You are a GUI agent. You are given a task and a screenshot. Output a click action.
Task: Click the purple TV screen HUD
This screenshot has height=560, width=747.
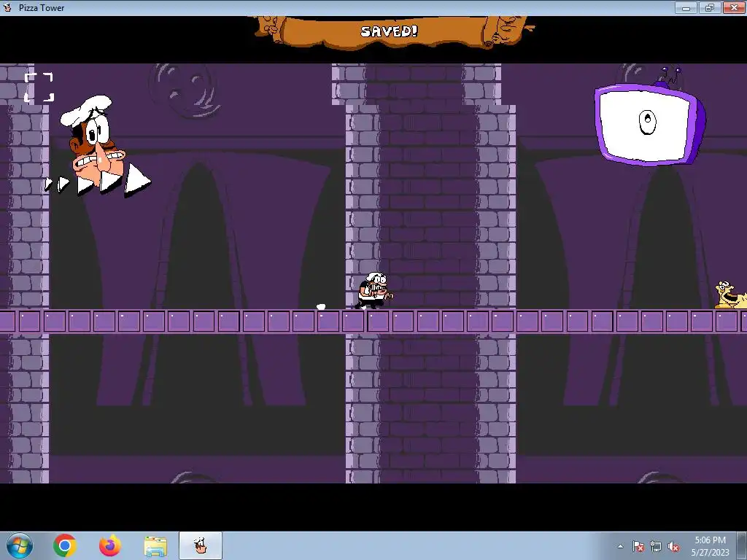pos(650,124)
